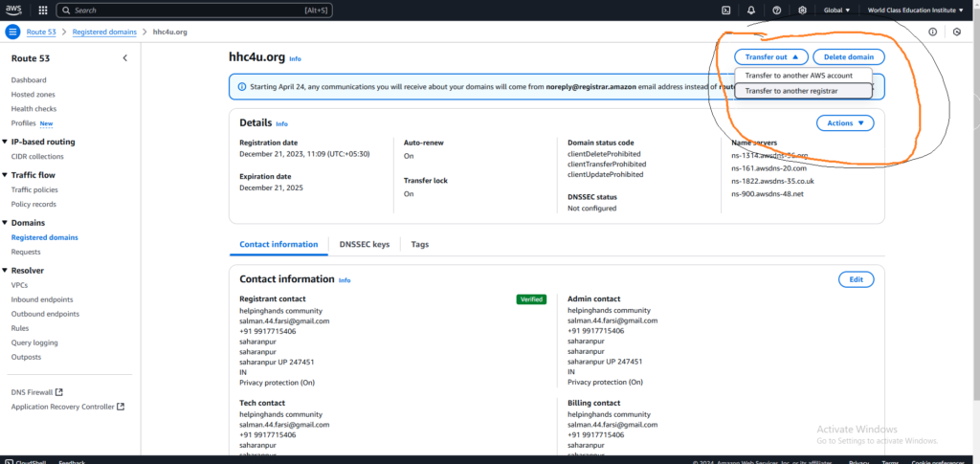The width and height of the screenshot is (980, 464).
Task: Click the top search field
Action: click(194, 10)
